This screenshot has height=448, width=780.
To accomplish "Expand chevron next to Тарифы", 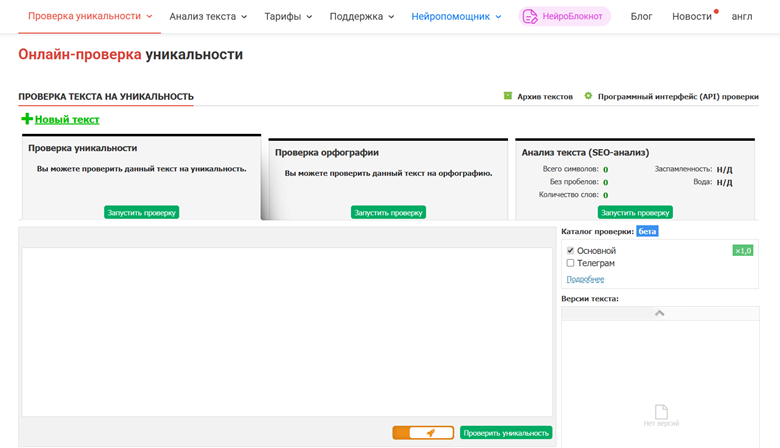I will pos(309,16).
